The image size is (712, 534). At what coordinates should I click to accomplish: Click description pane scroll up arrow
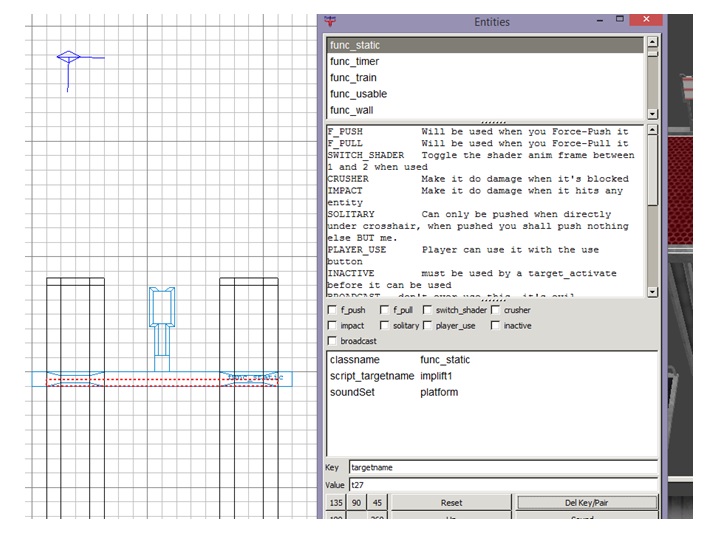[x=652, y=130]
